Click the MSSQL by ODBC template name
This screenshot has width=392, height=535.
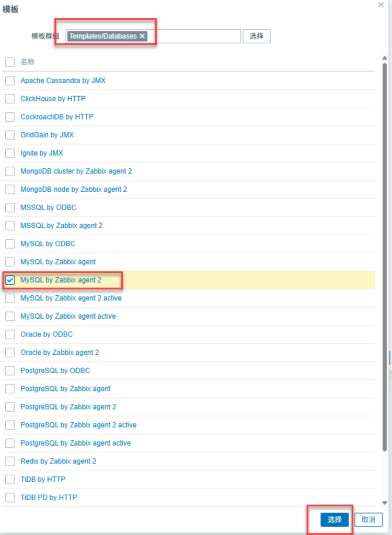click(x=48, y=207)
